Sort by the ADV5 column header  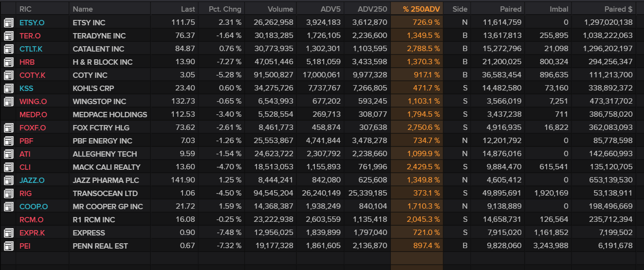coord(331,9)
